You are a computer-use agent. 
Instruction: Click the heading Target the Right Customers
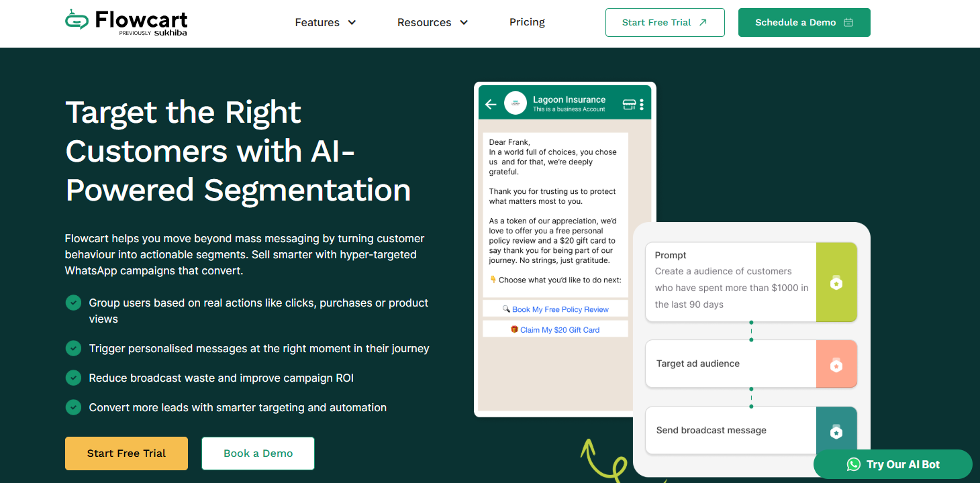point(238,151)
